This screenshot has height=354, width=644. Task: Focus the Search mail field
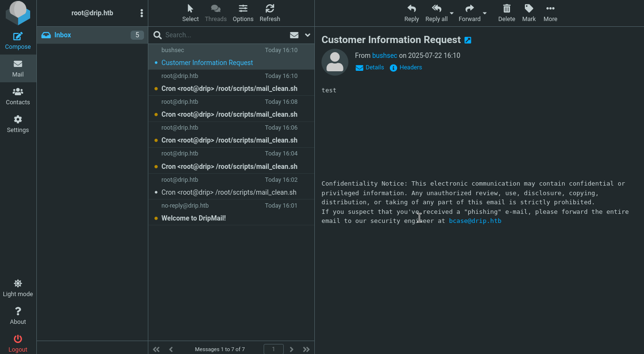coord(224,35)
